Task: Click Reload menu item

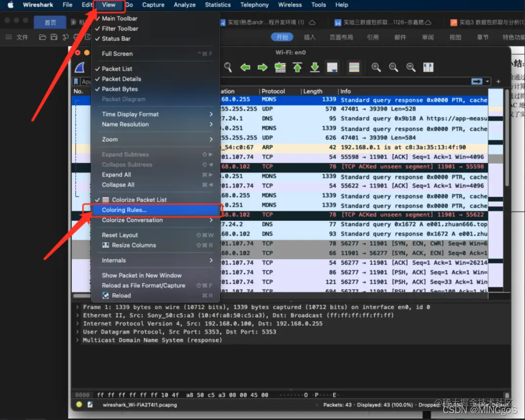Action: click(156, 295)
